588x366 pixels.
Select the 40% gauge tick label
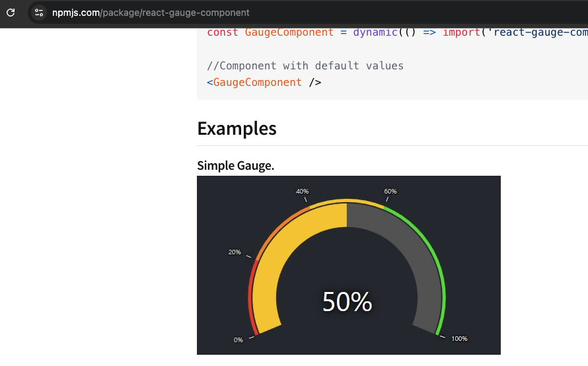302,192
